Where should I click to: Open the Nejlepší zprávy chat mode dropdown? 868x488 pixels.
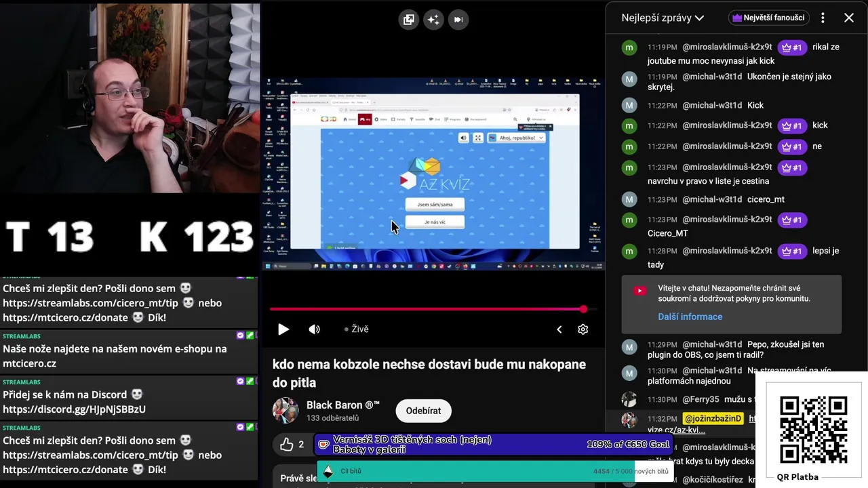(x=663, y=18)
